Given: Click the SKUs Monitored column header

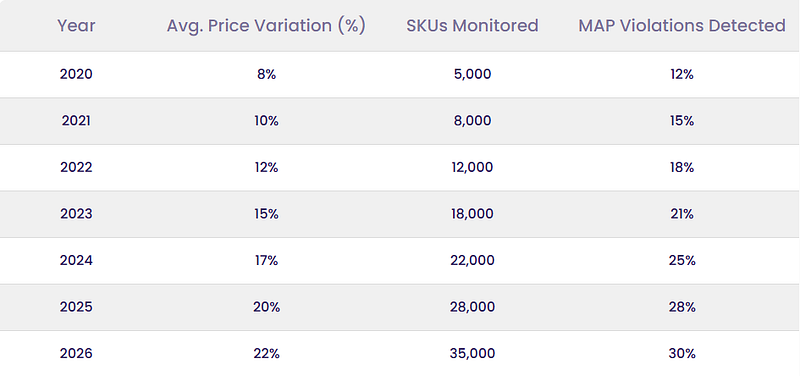Looking at the screenshot, I should (472, 26).
